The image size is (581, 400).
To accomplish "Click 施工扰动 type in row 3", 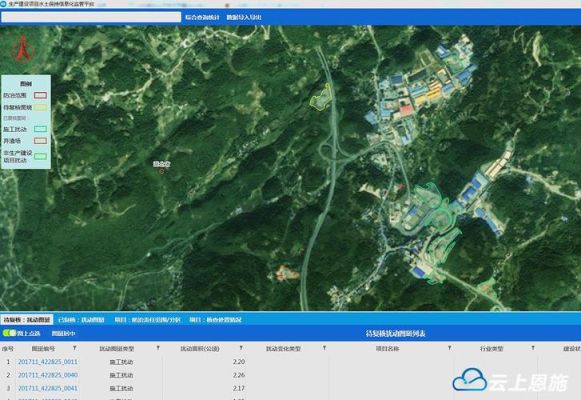I will coord(121,389).
